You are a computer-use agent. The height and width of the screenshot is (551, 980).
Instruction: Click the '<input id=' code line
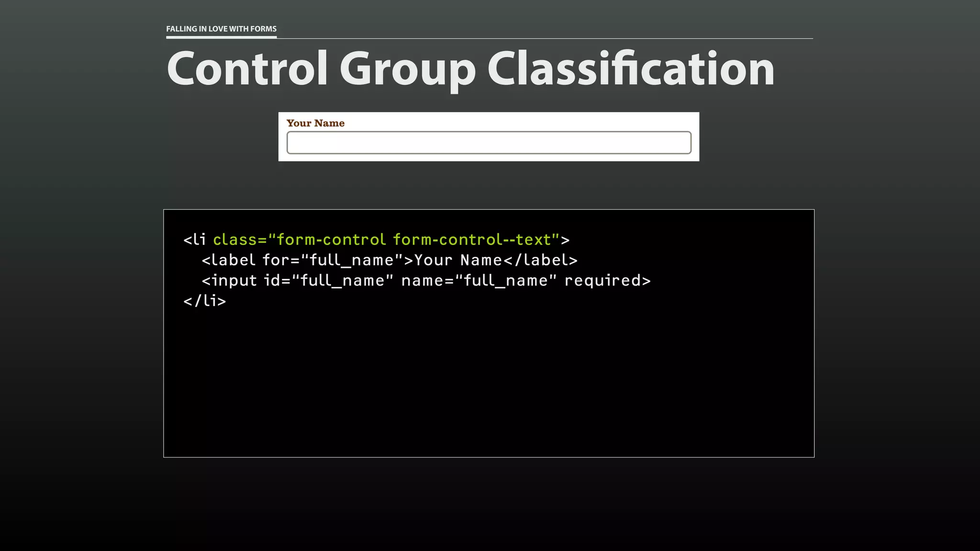point(426,280)
